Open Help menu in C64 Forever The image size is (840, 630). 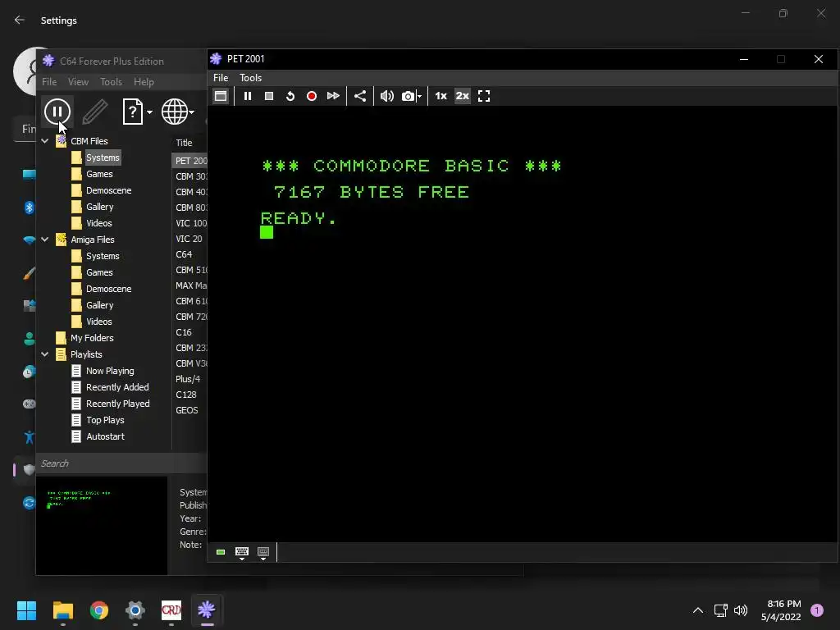(144, 82)
